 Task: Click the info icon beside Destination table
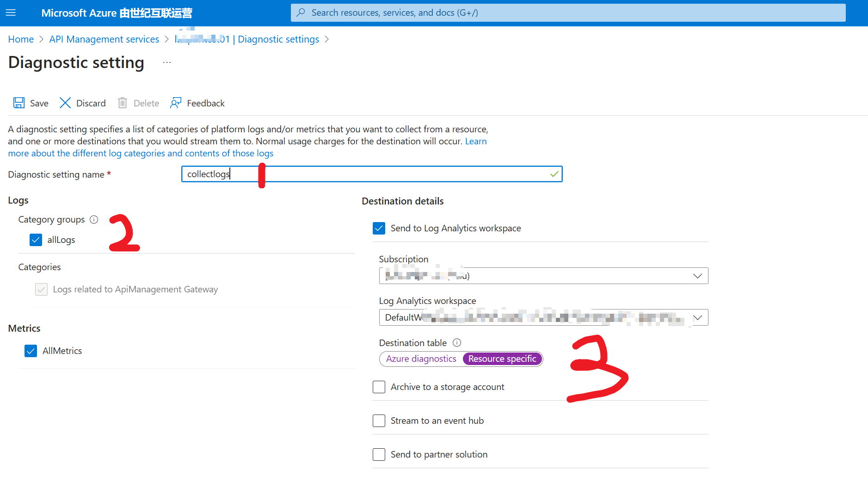point(457,342)
